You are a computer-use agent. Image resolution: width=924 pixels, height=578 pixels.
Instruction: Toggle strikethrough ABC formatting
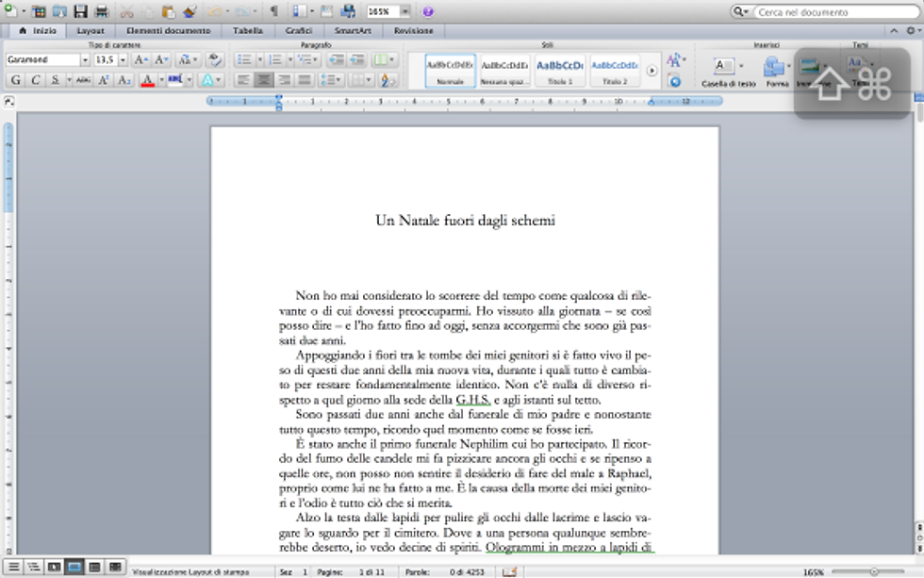point(84,79)
